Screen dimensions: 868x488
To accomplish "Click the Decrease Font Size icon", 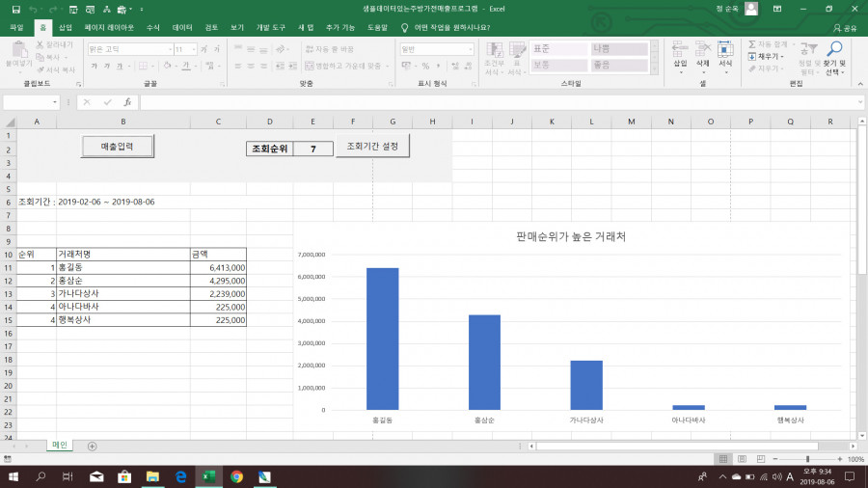I will [x=216, y=49].
